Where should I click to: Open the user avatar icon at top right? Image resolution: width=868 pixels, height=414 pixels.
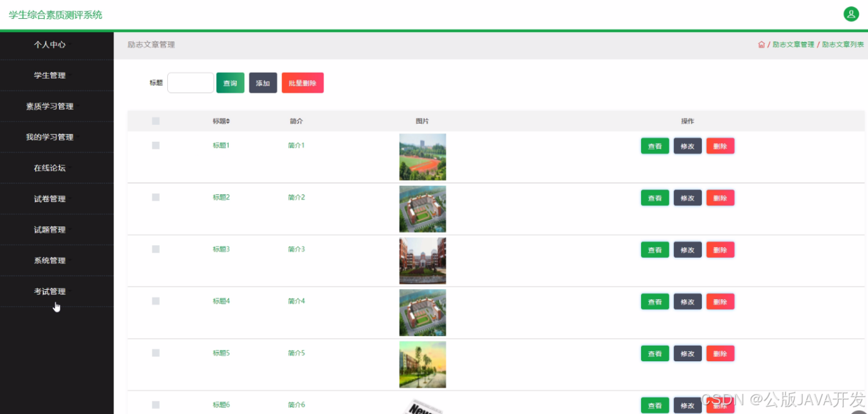pos(850,14)
